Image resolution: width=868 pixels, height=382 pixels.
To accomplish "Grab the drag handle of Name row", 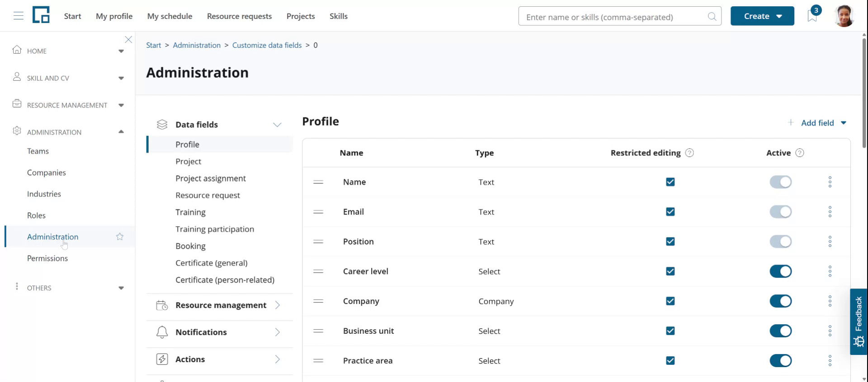I will click(x=318, y=182).
